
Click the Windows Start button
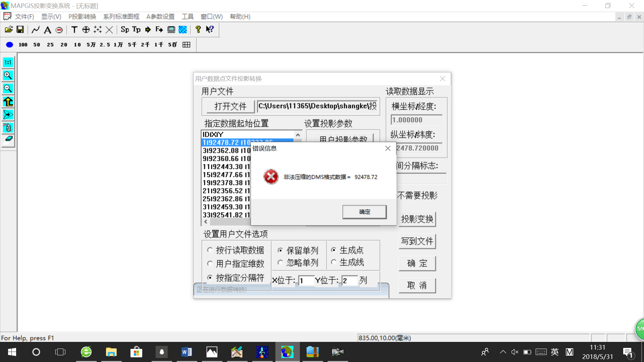coord(12,352)
